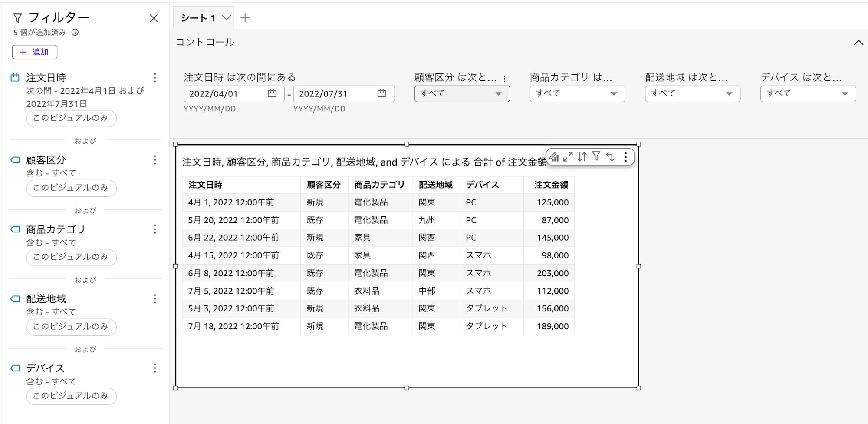Click このビジュアルのみ pill under デバイス
Screen dimensions: 868x424
tap(71, 396)
